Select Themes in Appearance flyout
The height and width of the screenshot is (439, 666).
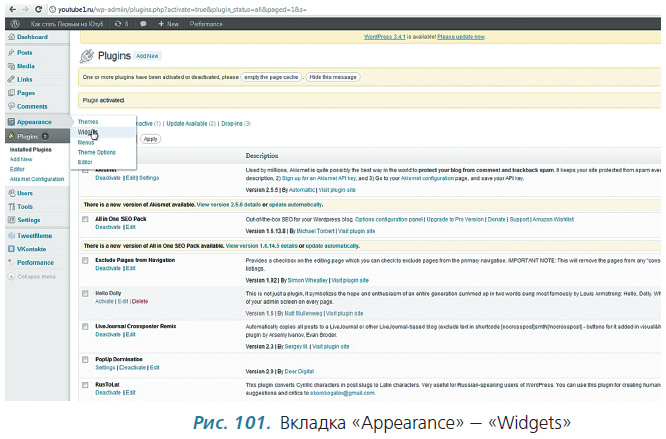(88, 122)
